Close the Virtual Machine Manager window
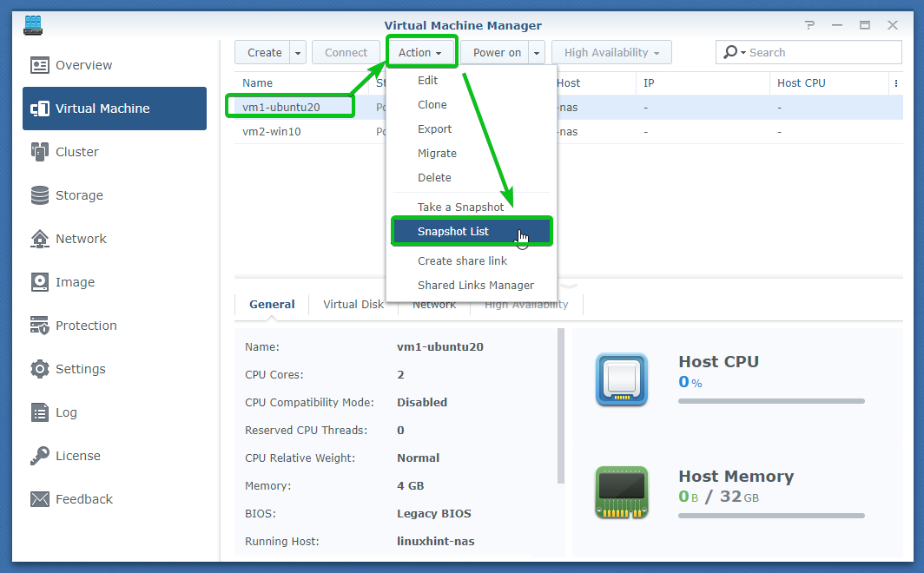Viewport: 924px width, 573px height. (x=893, y=24)
